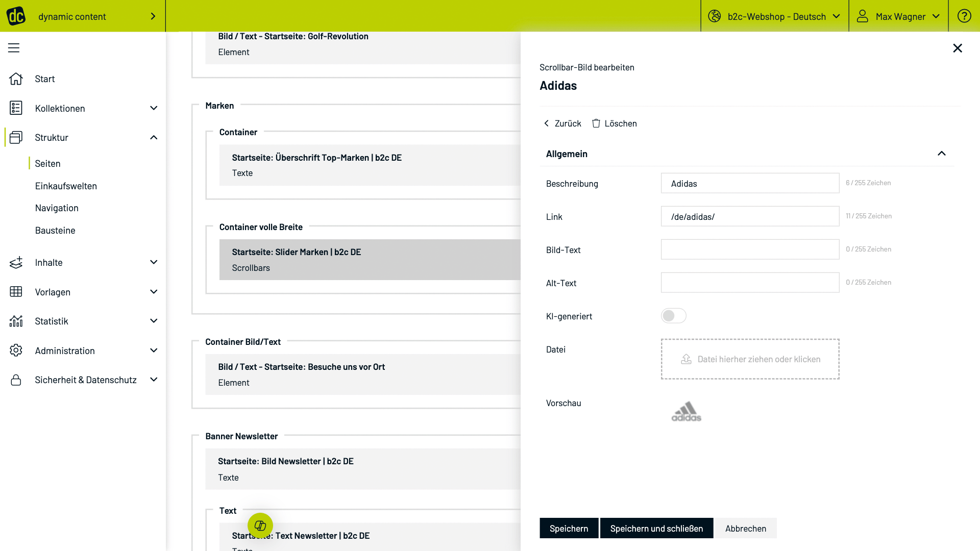The image size is (980, 551).
Task: Click the Kollektionen list icon
Action: 16,108
